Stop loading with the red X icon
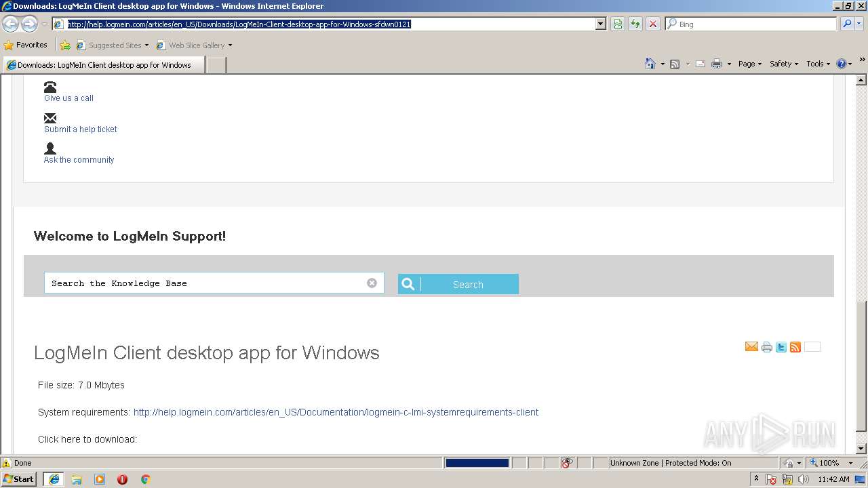868x488 pixels. pos(653,24)
